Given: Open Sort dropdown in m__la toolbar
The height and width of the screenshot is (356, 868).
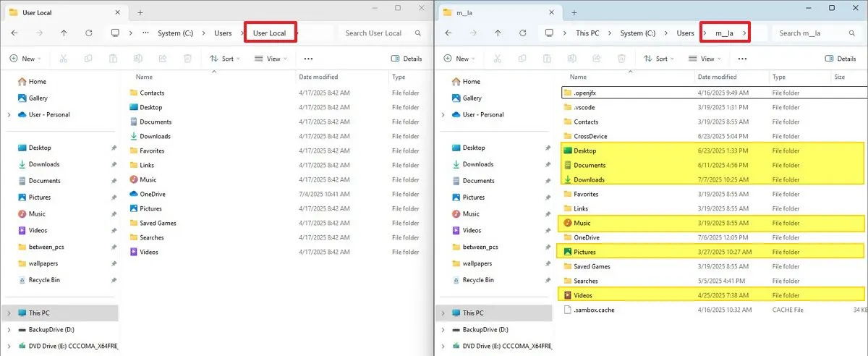Looking at the screenshot, I should tap(659, 59).
